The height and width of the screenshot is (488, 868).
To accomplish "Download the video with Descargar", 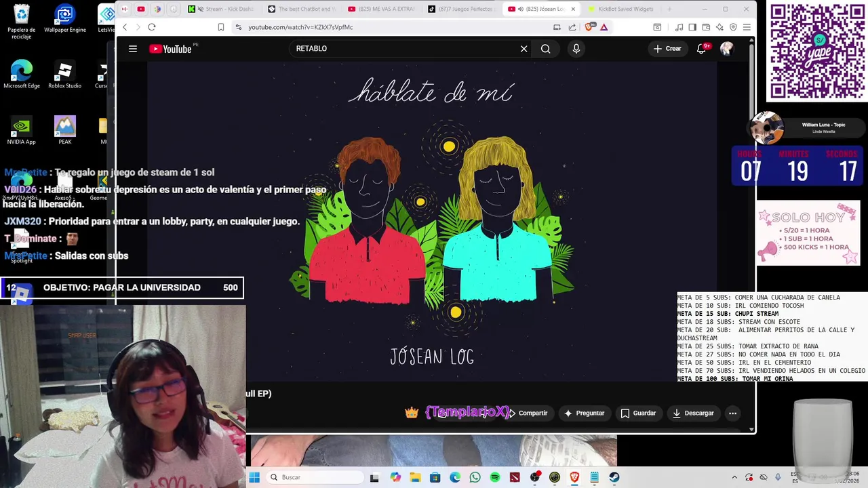I will (x=692, y=413).
